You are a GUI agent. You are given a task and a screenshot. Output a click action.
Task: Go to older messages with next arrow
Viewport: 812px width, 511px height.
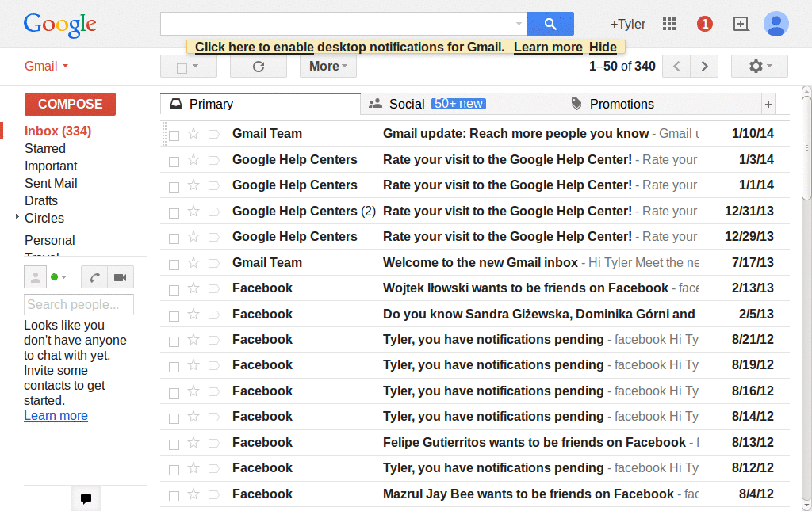pyautogui.click(x=704, y=67)
